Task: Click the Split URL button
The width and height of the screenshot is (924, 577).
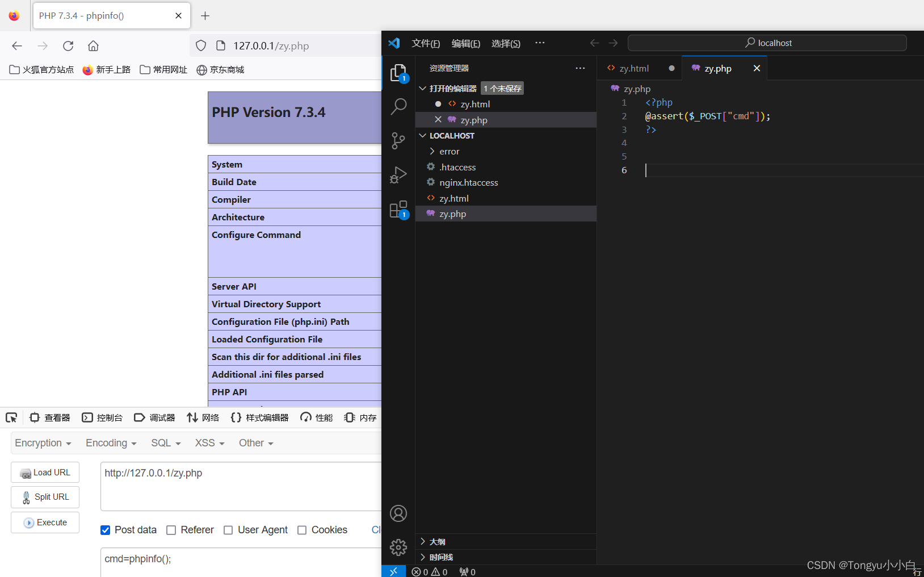Action: click(x=45, y=497)
